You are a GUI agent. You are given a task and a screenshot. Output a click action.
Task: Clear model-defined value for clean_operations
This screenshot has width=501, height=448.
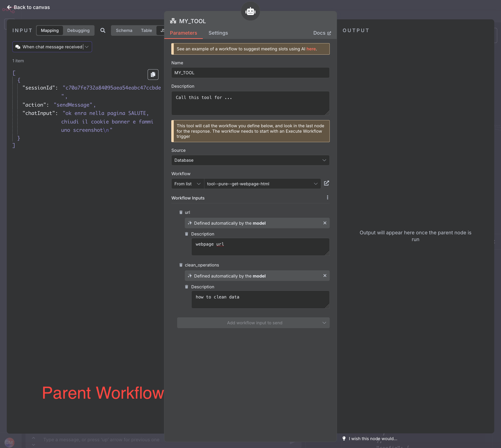[325, 276]
